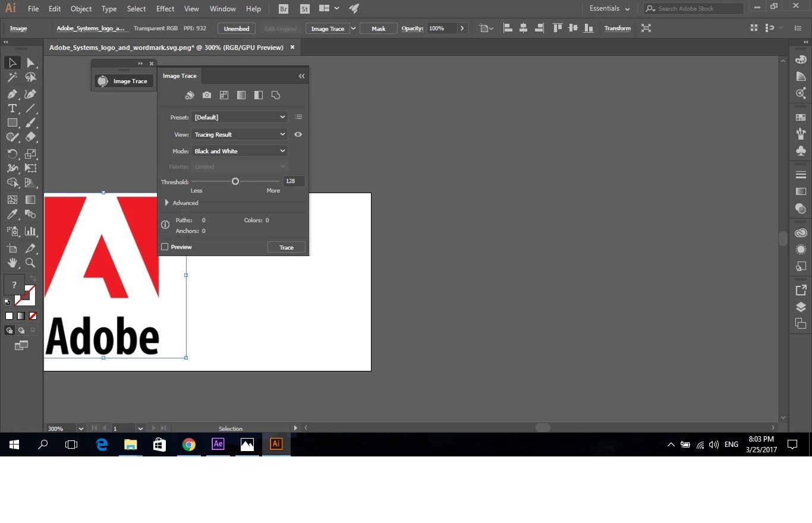Screen dimensions: 812x523
Task: Switch to Draw Behind mode
Action: tap(21, 330)
